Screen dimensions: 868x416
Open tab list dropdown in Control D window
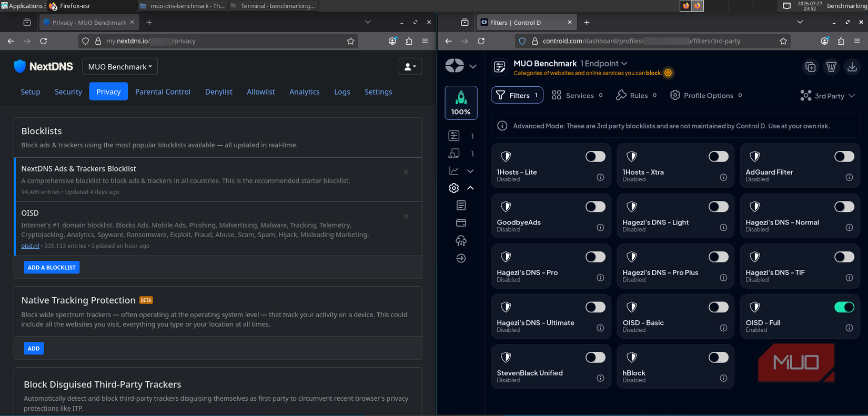(x=800, y=22)
